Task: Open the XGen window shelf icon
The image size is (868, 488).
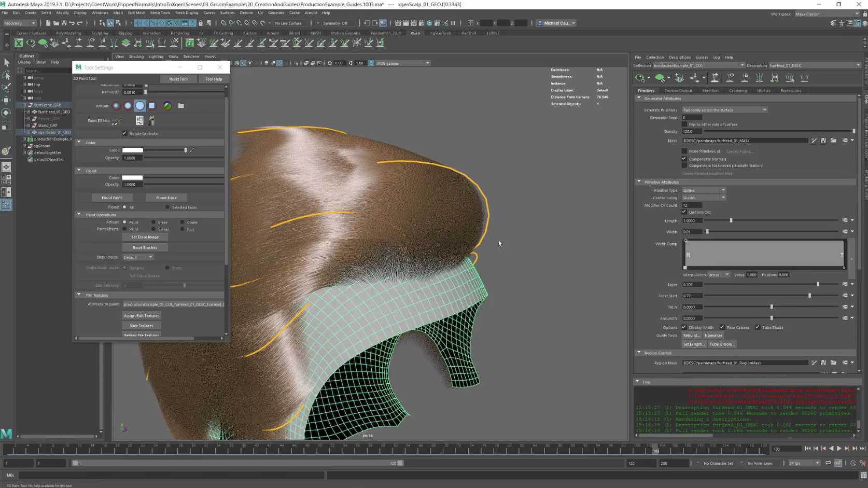Action: (19, 43)
